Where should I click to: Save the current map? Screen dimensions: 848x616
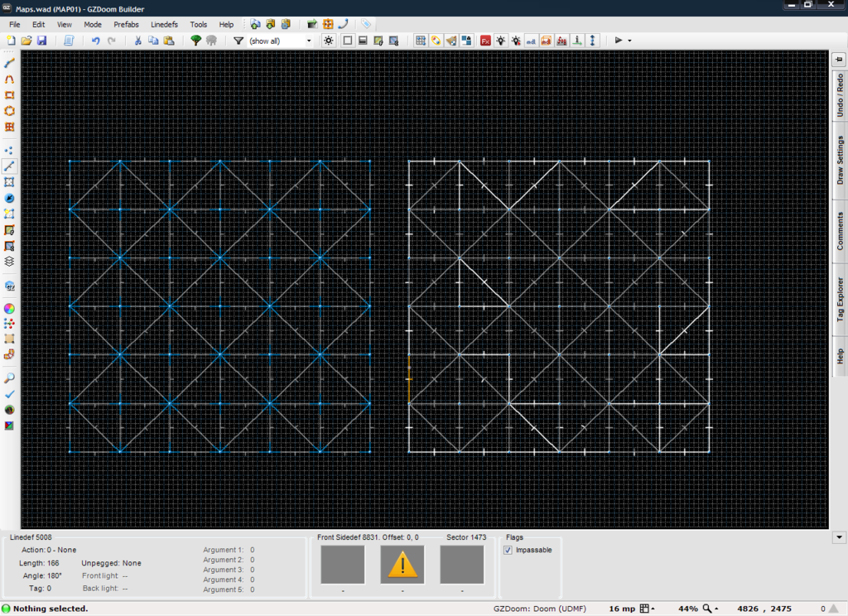point(41,41)
